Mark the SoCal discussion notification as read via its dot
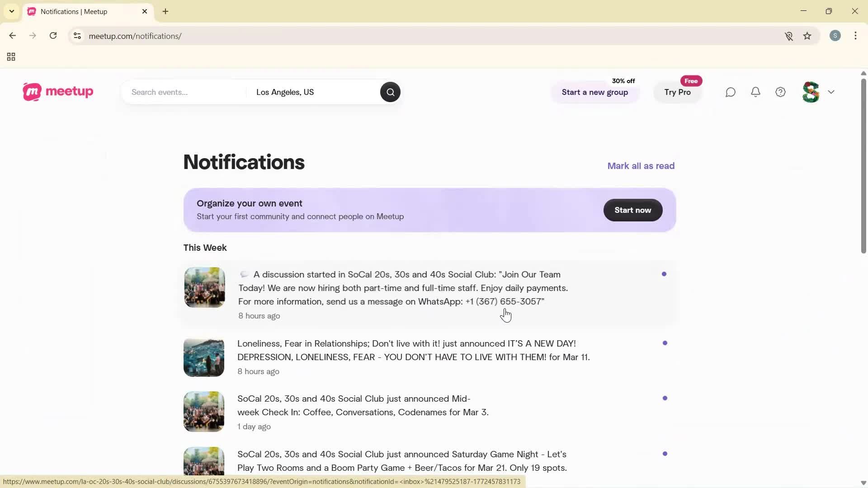This screenshot has width=868, height=488. pyautogui.click(x=664, y=274)
